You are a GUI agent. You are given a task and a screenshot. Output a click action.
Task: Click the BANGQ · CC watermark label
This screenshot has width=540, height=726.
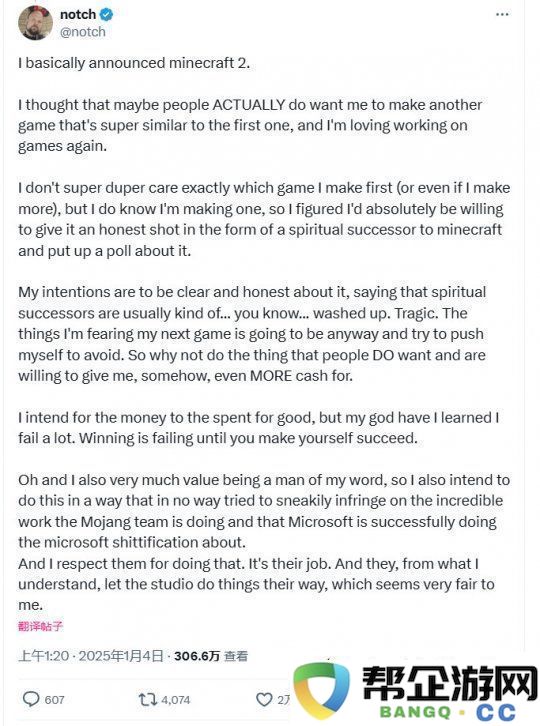click(x=447, y=712)
